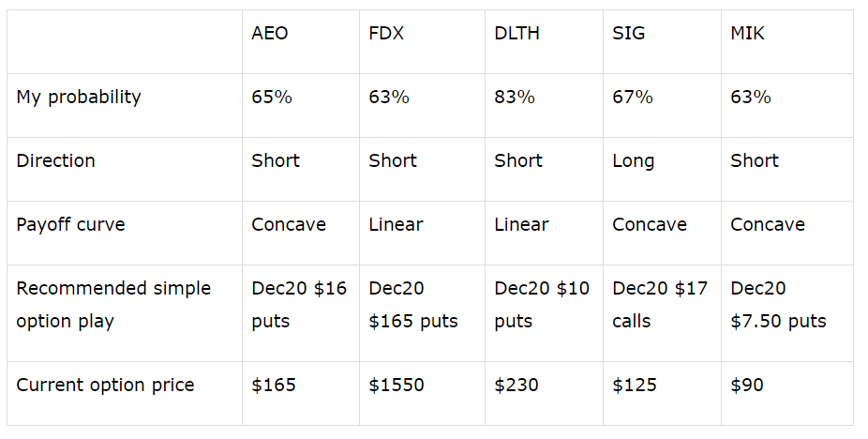Select the Dec20 $165 puts cell

click(413, 305)
